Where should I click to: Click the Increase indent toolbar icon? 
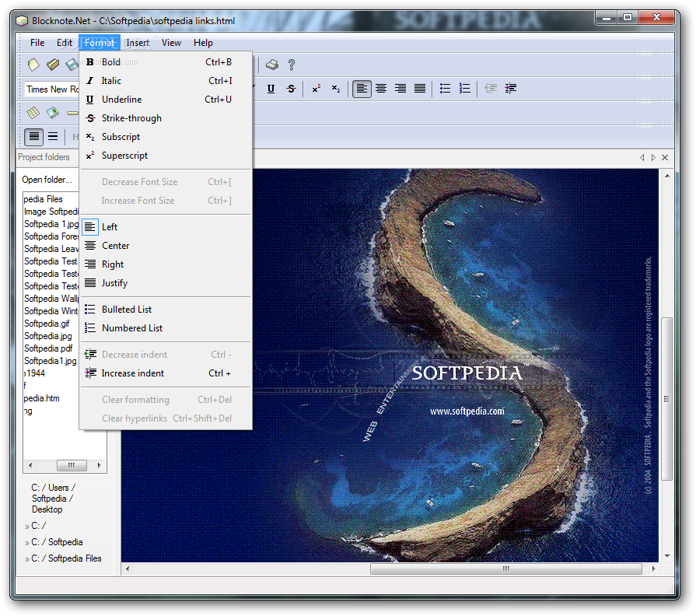510,89
